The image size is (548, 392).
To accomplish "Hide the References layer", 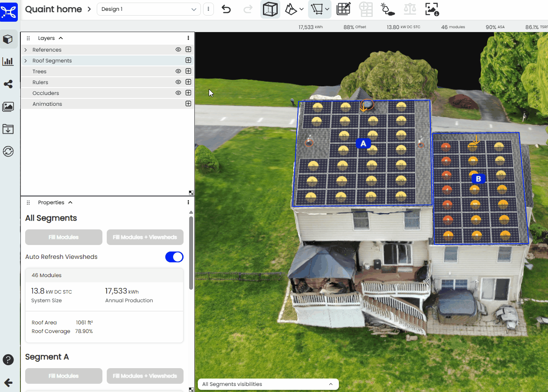I will (178, 49).
